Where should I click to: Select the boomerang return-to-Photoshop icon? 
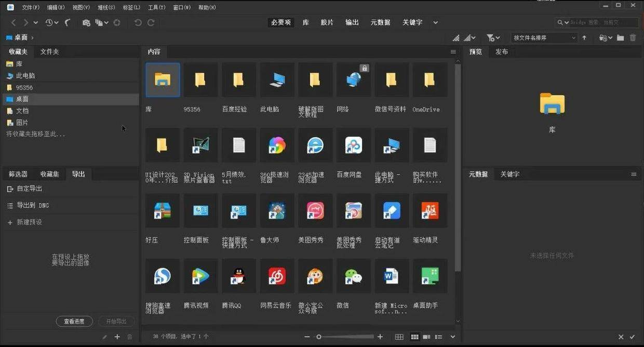68,22
